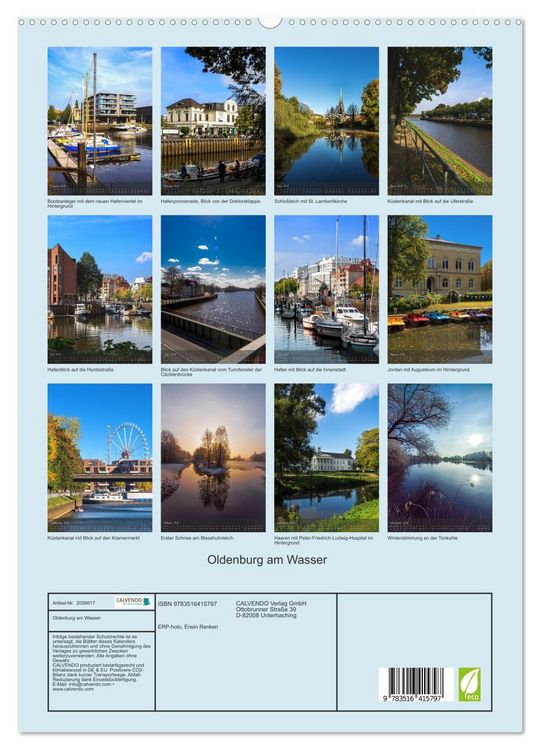Click 'Oldenburg am Wasser' in info box
Screen dimensions: 540x750
pos(76,618)
